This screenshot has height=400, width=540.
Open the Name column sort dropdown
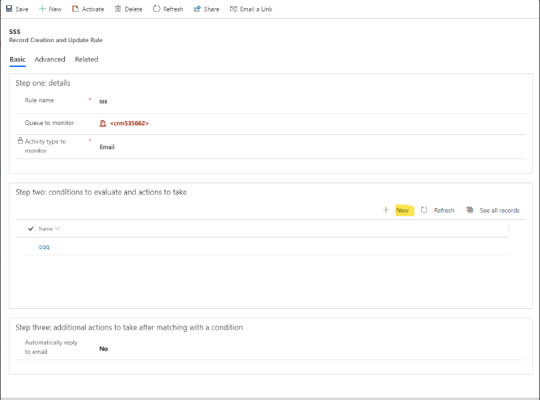click(x=58, y=228)
